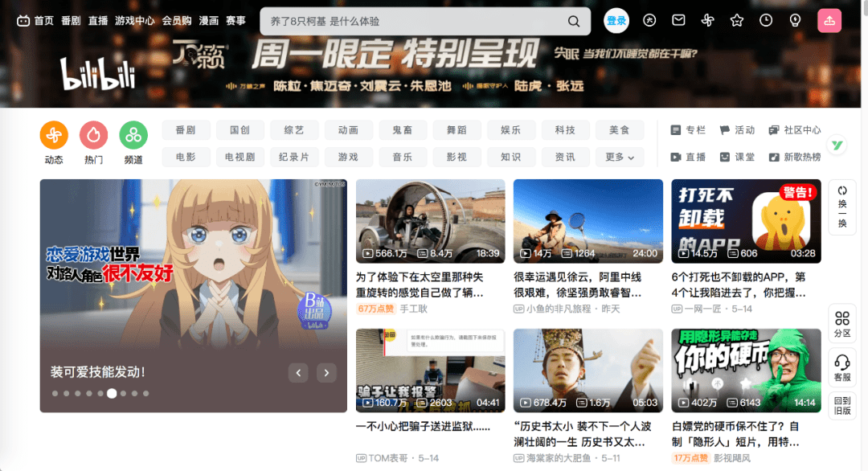The image size is (868, 471).
Task: Expand the 更多 categories dropdown
Action: coord(620,158)
